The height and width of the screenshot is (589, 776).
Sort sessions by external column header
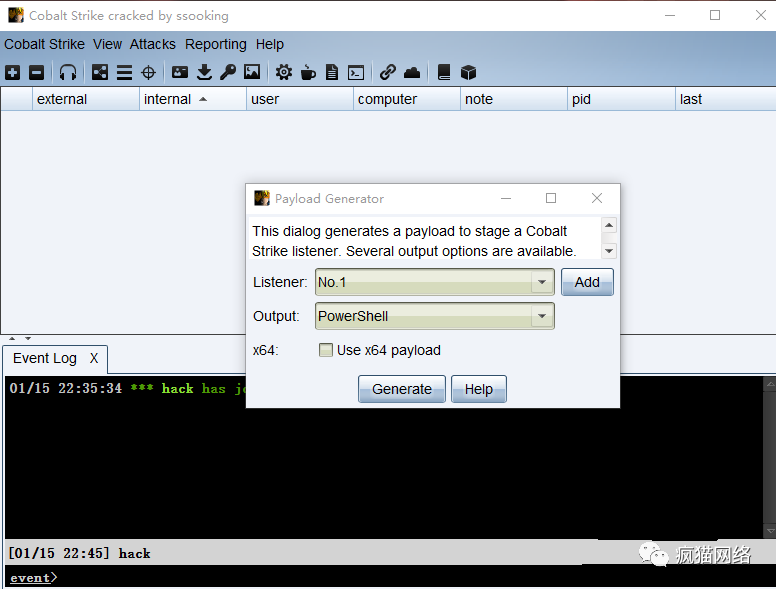86,99
